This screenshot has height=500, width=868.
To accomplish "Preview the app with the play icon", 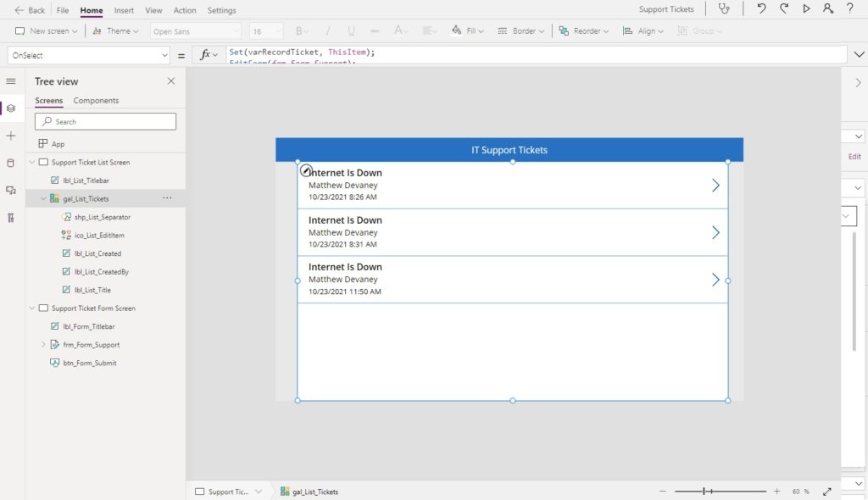I will pos(806,8).
